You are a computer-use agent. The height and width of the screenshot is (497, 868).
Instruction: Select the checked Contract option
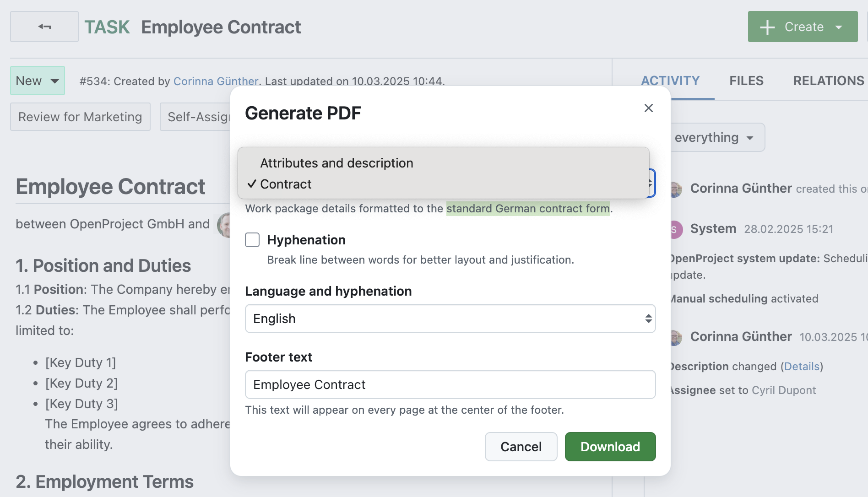point(285,184)
